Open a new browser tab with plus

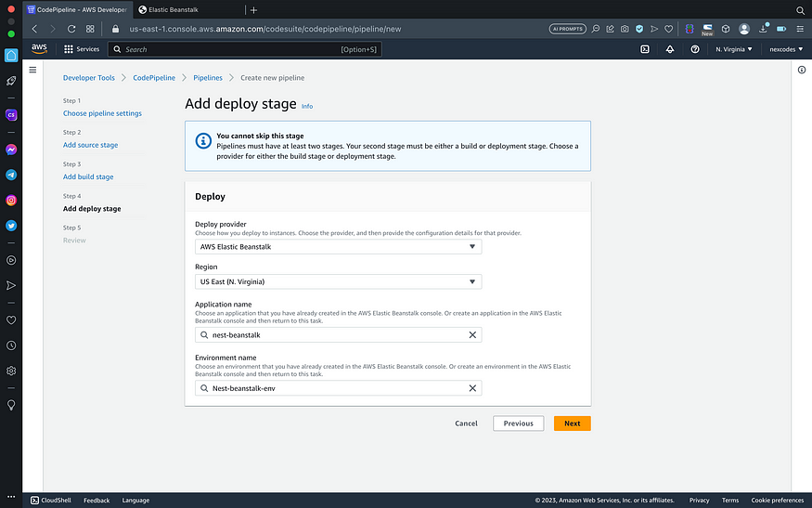(x=253, y=10)
